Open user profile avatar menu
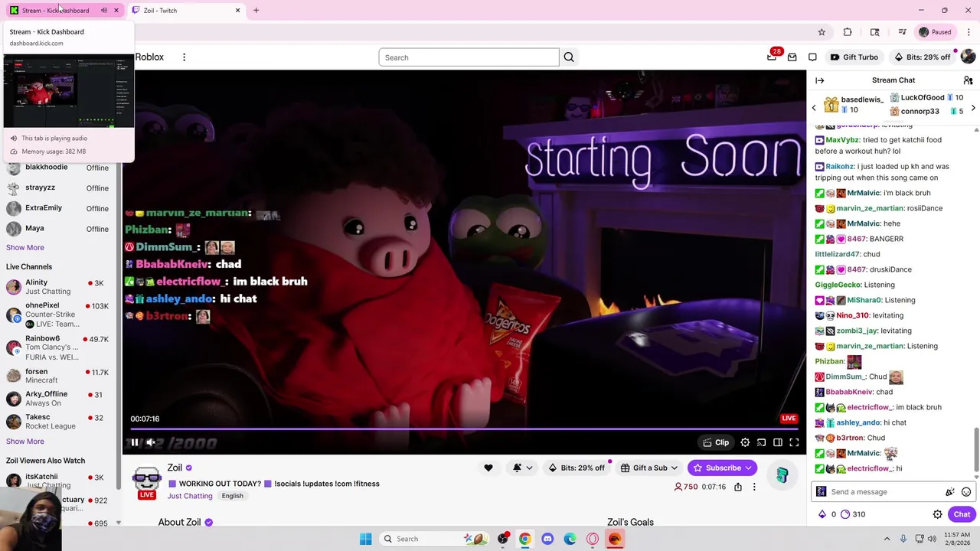The image size is (980, 551). click(968, 57)
